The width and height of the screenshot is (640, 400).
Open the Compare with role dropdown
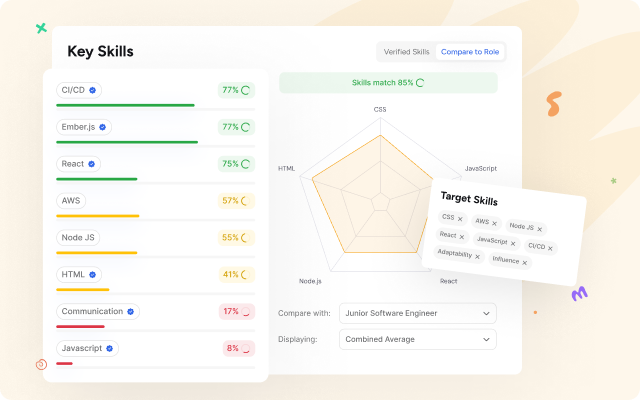pyautogui.click(x=417, y=313)
